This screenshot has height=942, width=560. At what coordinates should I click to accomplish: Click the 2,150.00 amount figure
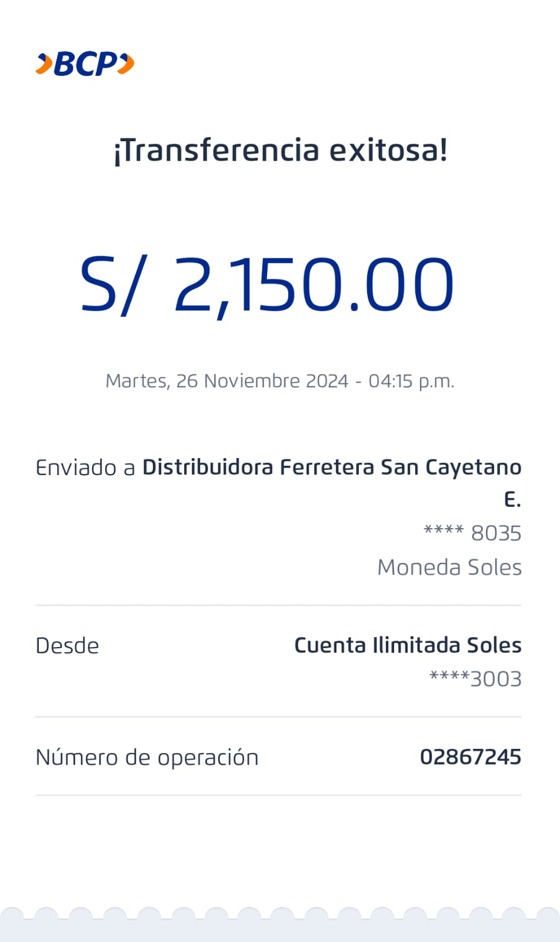314,286
